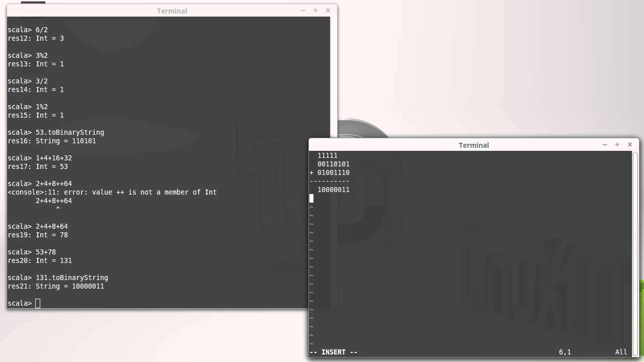Click the result 'res17: Int = 53'
This screenshot has width=644, height=362.
click(38, 166)
